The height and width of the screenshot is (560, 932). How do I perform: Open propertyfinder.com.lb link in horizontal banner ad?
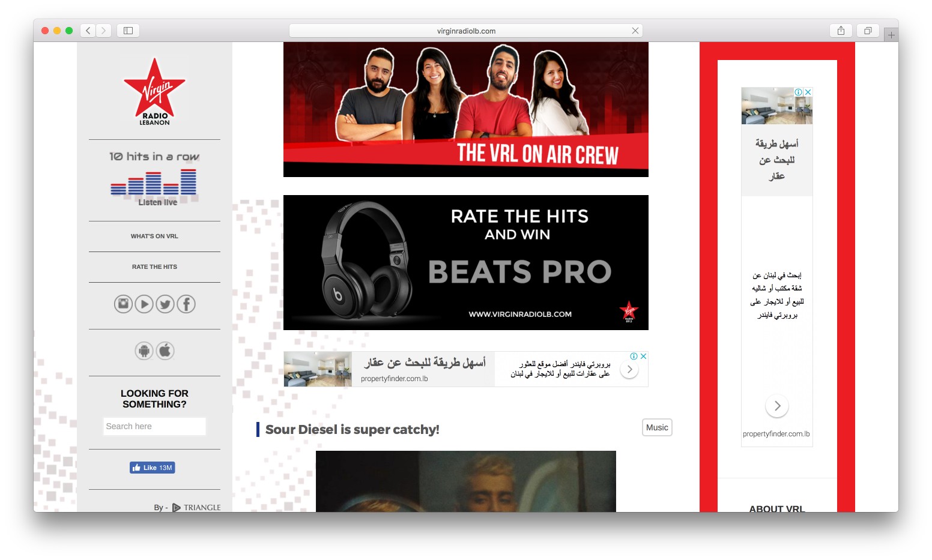click(x=395, y=379)
